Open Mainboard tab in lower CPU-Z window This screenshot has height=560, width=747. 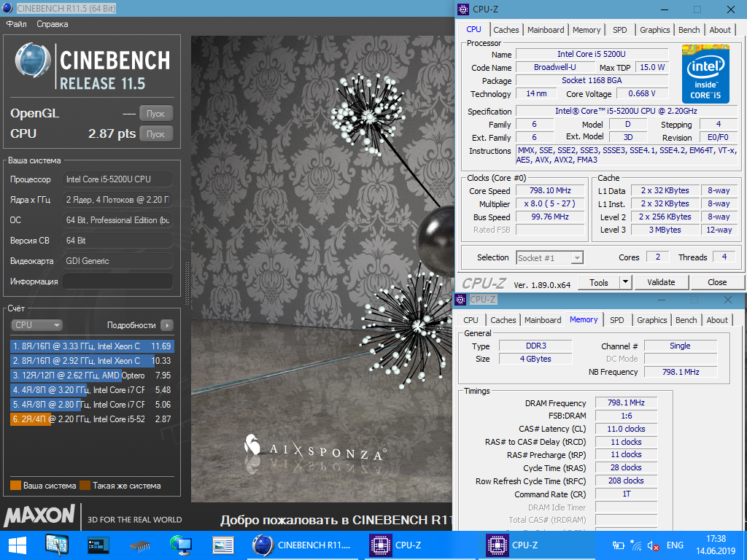[543, 321]
